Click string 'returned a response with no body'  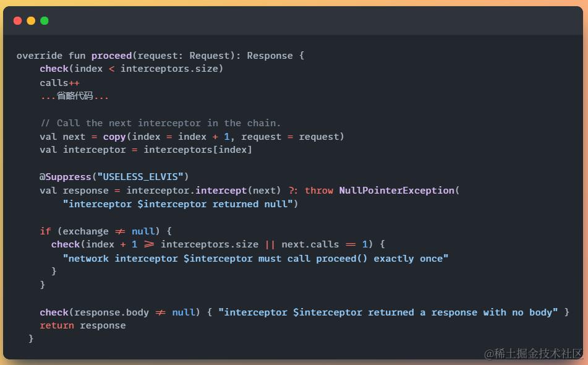(462, 312)
